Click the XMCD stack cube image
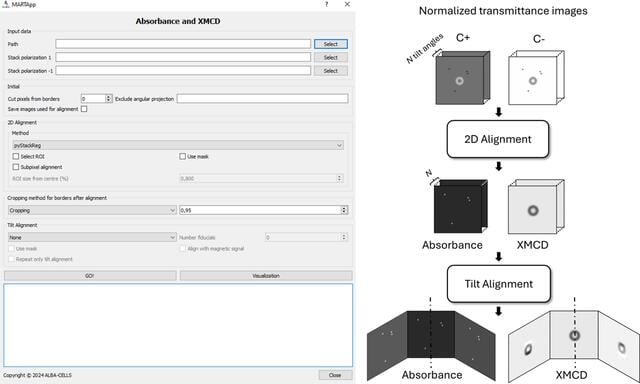 536,206
